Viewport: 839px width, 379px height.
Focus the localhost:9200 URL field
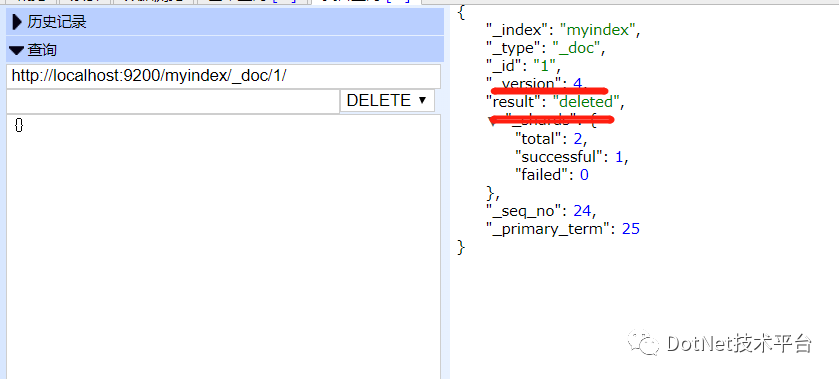click(224, 76)
